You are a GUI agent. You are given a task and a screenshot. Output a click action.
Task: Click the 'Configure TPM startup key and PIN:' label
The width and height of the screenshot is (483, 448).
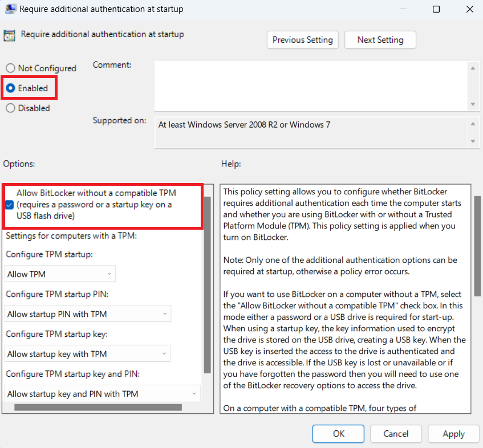[72, 374]
